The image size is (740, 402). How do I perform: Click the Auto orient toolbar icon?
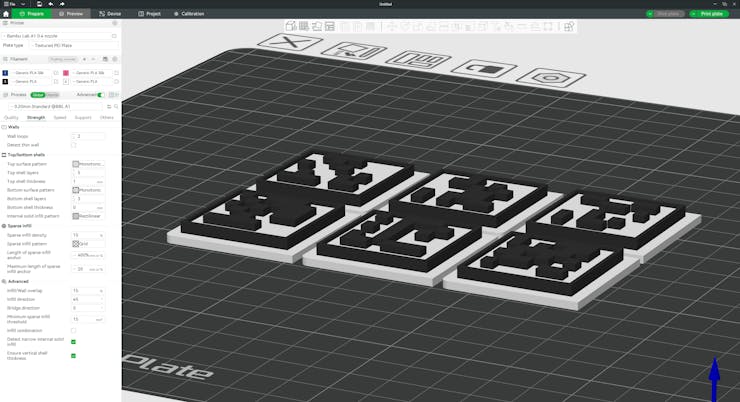(317, 26)
